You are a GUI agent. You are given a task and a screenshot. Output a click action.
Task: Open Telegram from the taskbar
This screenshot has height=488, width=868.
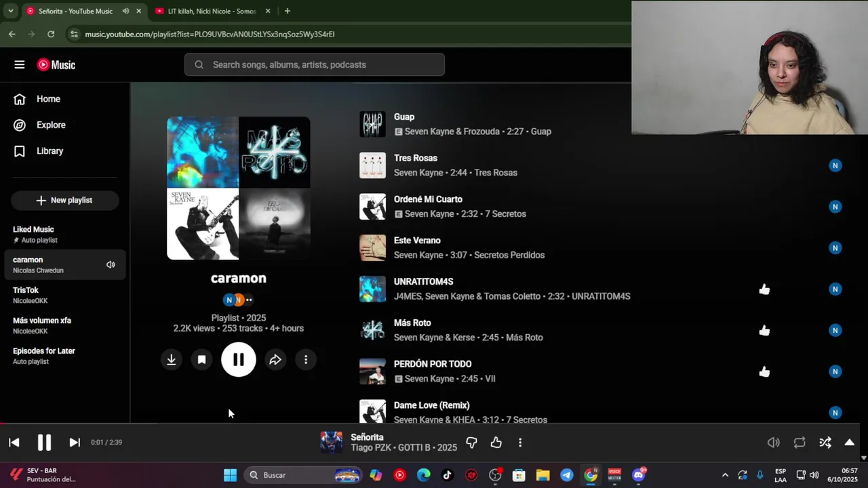(x=567, y=475)
